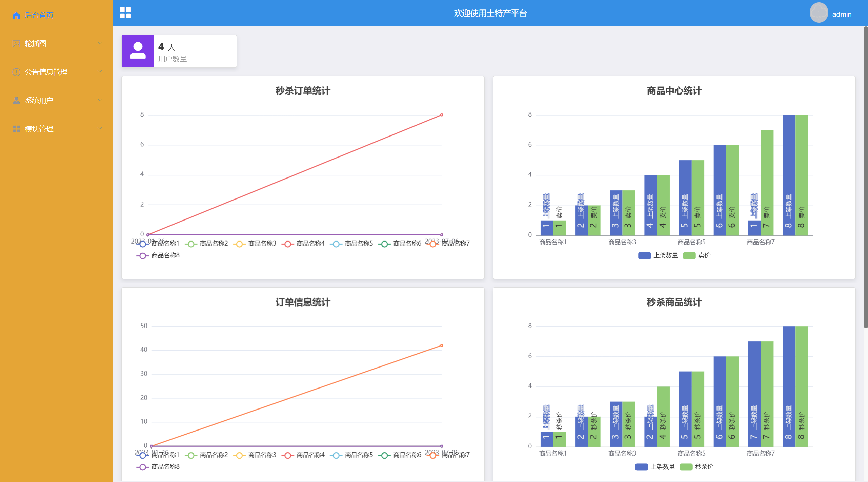
Task: Click the admin avatar image
Action: (x=819, y=13)
